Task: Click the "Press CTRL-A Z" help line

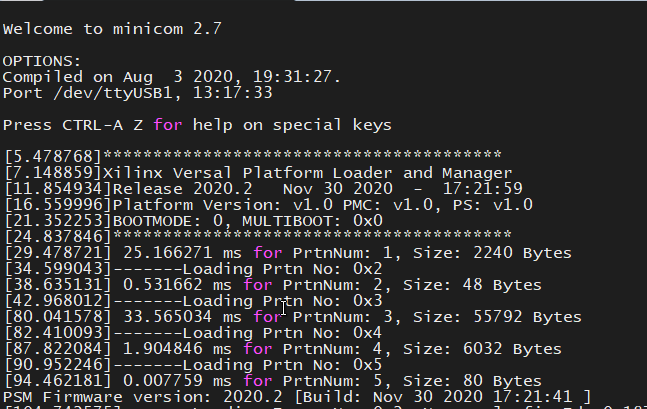Action: pos(197,125)
